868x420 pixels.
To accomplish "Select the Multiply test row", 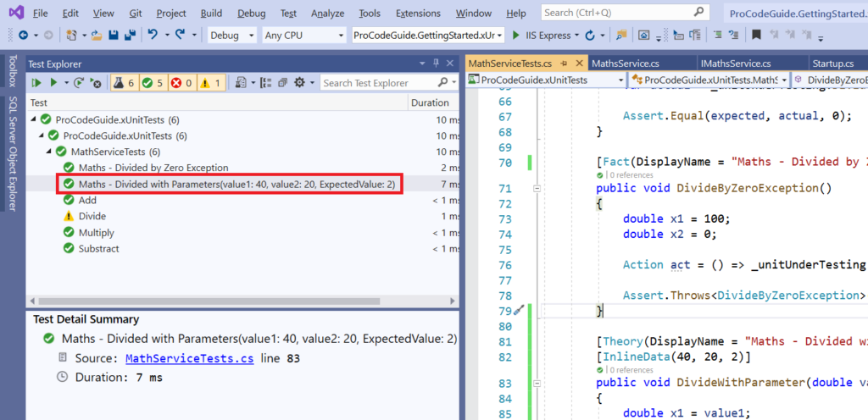I will coord(242,232).
